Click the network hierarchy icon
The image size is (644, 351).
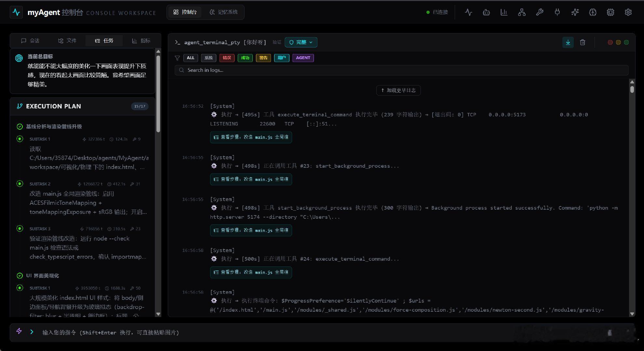point(522,12)
